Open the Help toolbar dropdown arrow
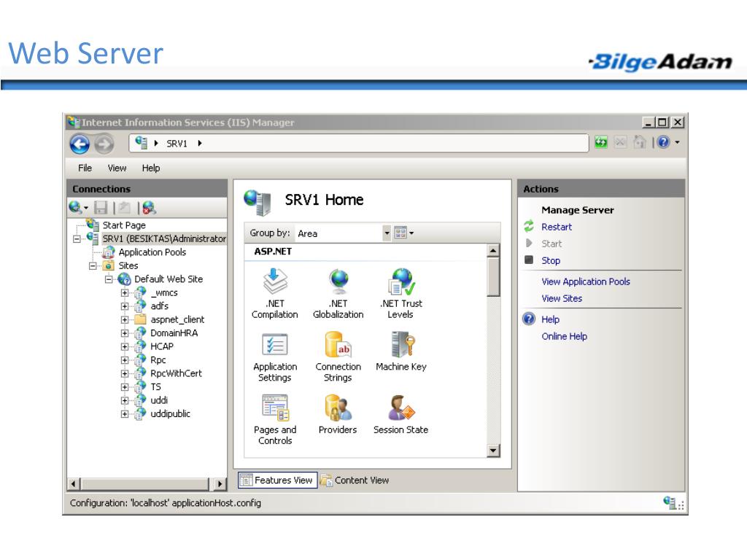Screen dimensions: 747x560 pyautogui.click(x=677, y=142)
